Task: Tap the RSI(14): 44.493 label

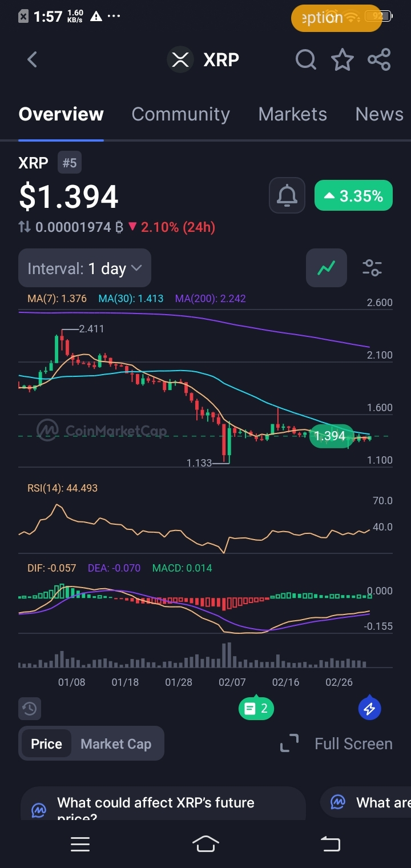Action: click(62, 488)
